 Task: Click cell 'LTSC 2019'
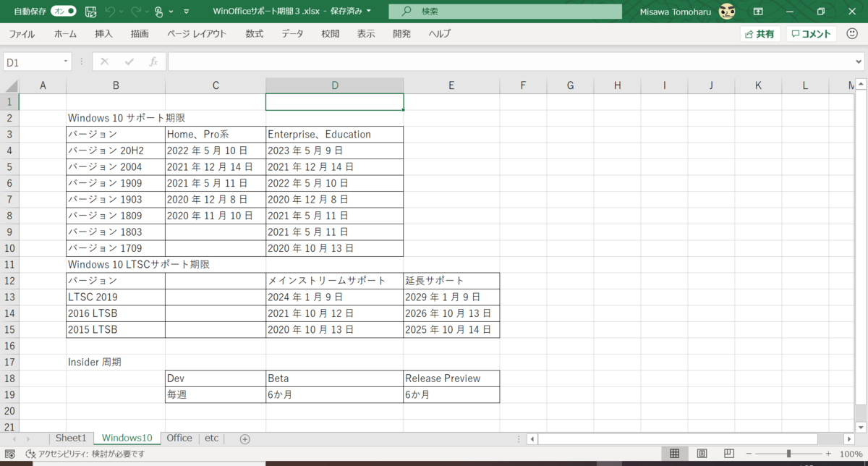(116, 297)
